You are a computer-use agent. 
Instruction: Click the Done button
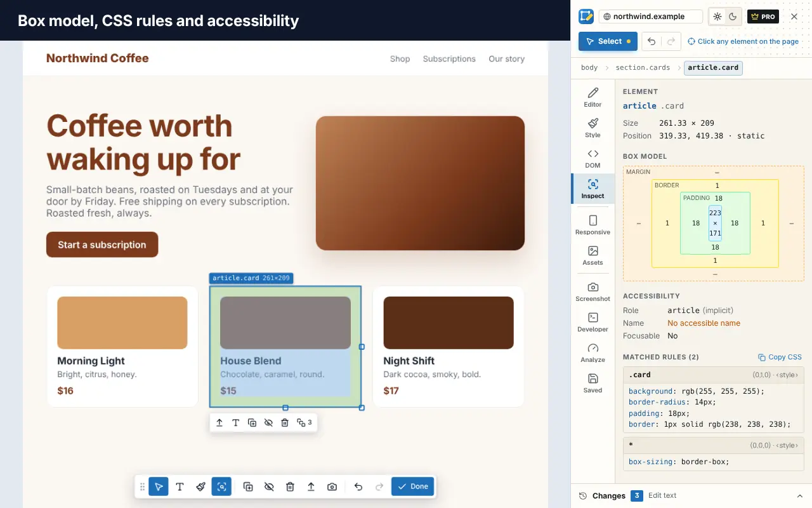[412, 486]
